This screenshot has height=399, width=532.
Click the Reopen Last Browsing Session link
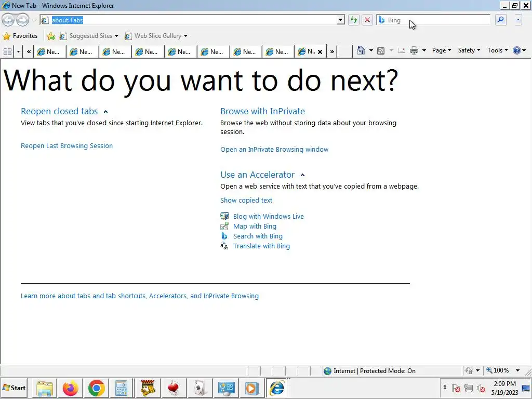66,145
